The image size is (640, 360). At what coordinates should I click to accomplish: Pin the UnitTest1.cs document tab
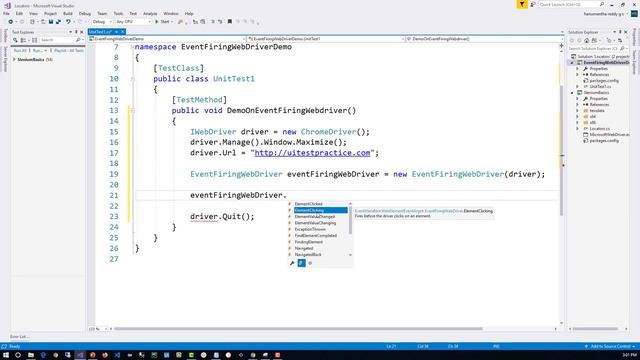[116, 32]
